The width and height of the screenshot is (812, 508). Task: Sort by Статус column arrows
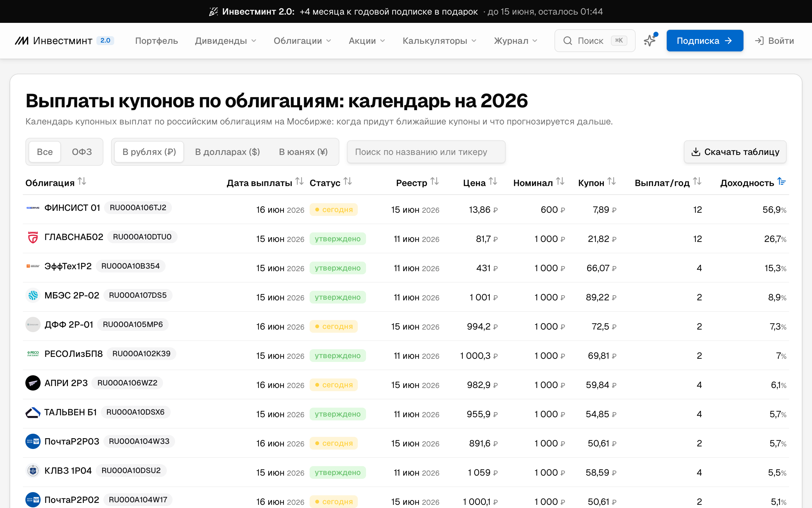click(348, 182)
